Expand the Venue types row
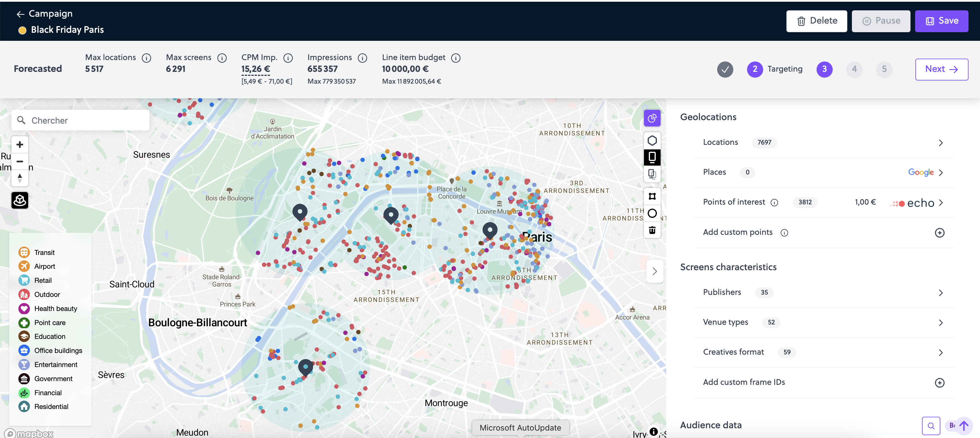Screen dimensions: 980x438 coord(940,323)
